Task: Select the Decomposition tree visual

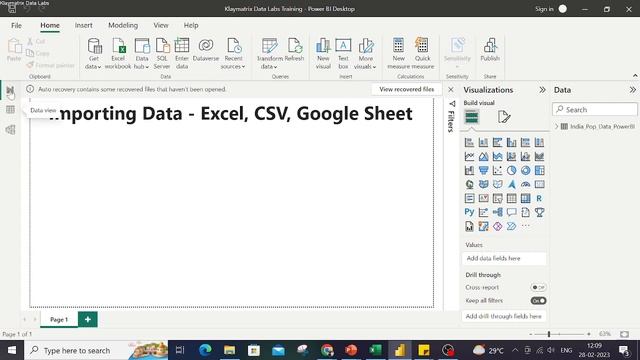Action: tap(497, 212)
